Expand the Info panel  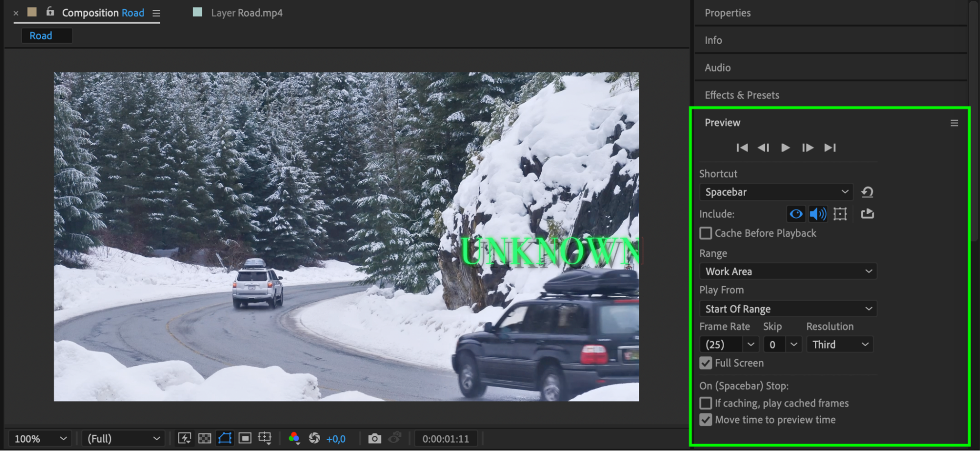tap(713, 40)
